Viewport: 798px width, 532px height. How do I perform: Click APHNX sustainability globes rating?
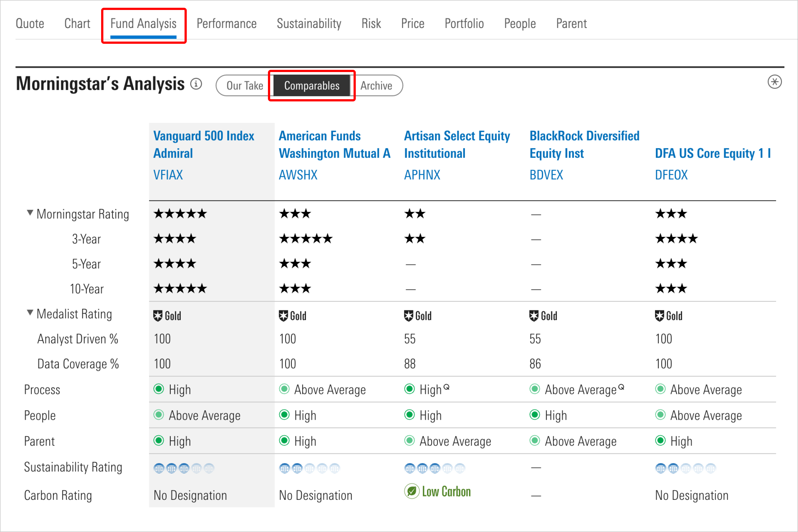click(435, 469)
